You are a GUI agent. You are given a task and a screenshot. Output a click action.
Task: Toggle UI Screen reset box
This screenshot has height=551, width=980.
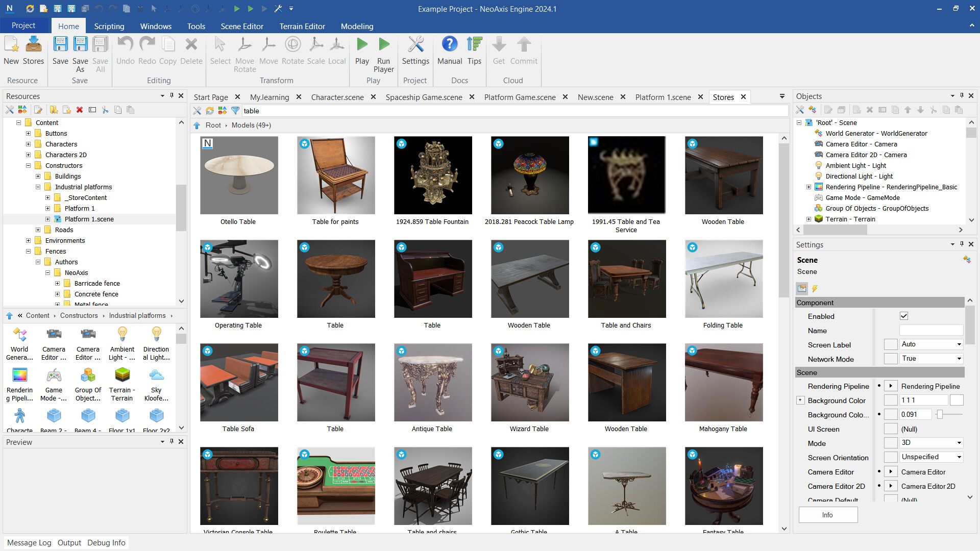891,429
